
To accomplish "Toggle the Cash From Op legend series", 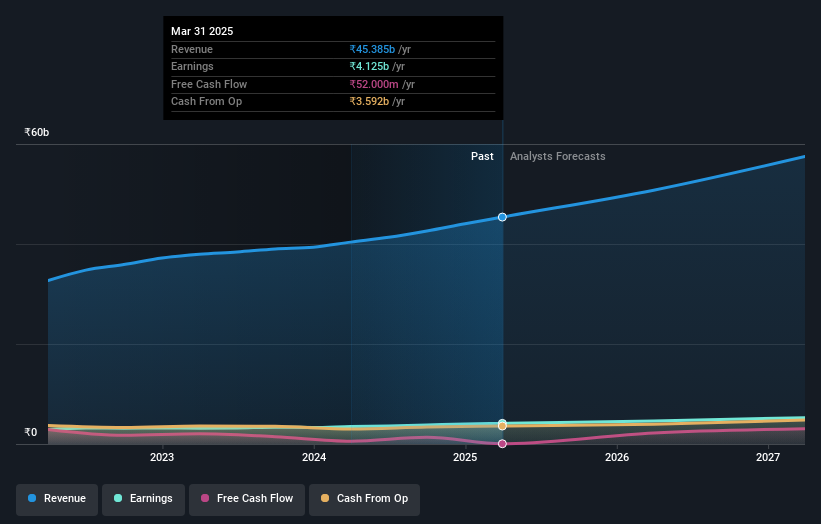I will pos(364,499).
